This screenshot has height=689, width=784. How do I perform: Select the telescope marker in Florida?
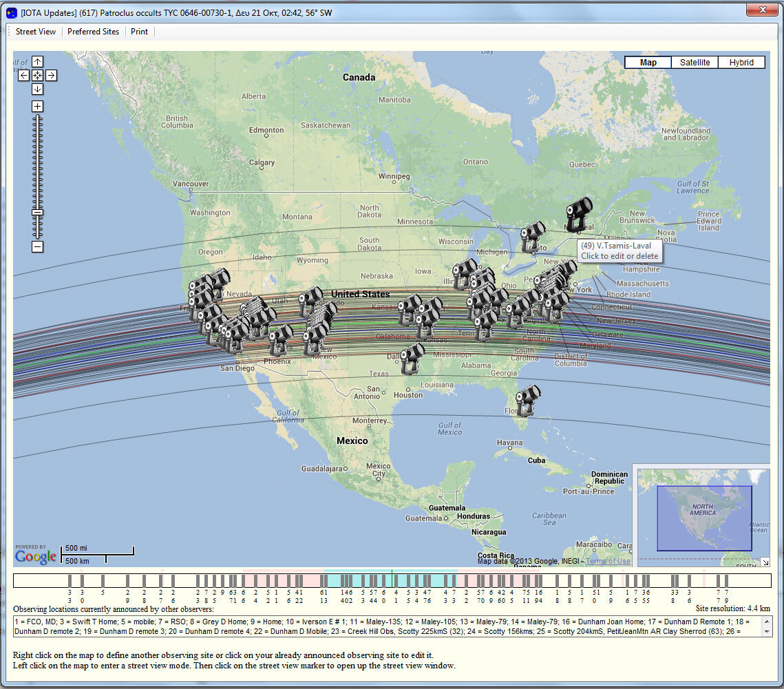(x=528, y=401)
